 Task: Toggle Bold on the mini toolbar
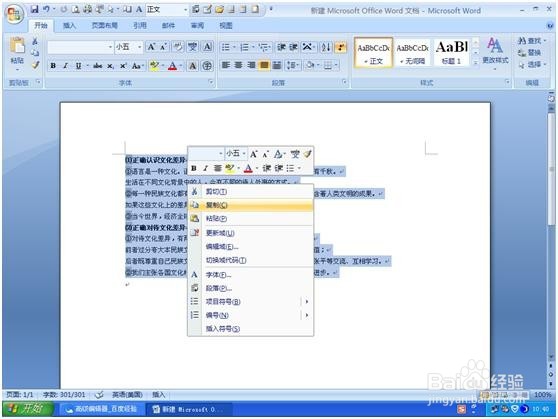pyautogui.click(x=194, y=168)
